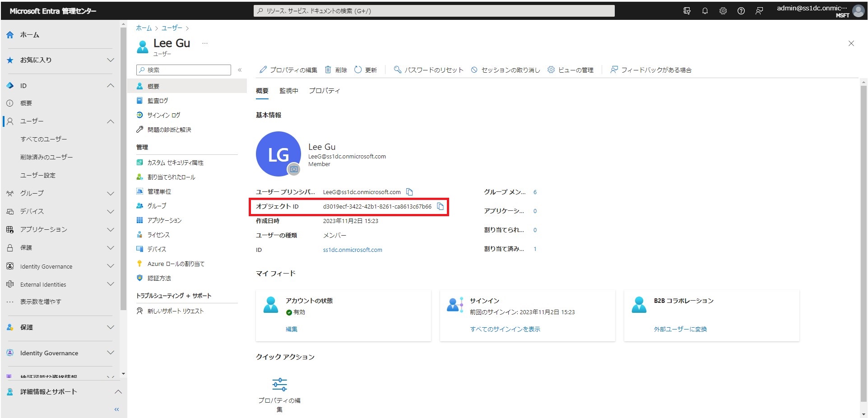The image size is (868, 418).
Task: Collapse left navigation with bottom double chevron
Action: (x=116, y=409)
